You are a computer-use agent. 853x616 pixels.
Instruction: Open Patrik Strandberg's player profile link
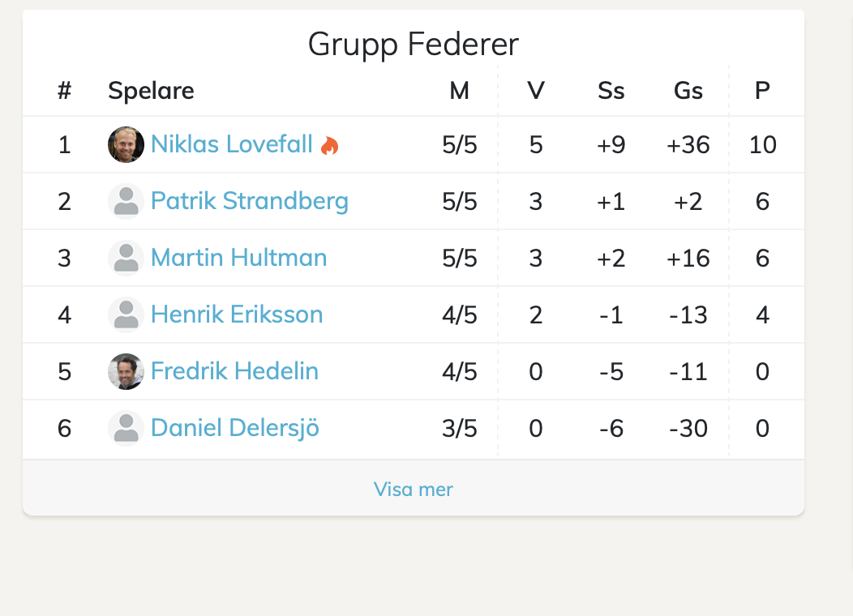coord(250,201)
